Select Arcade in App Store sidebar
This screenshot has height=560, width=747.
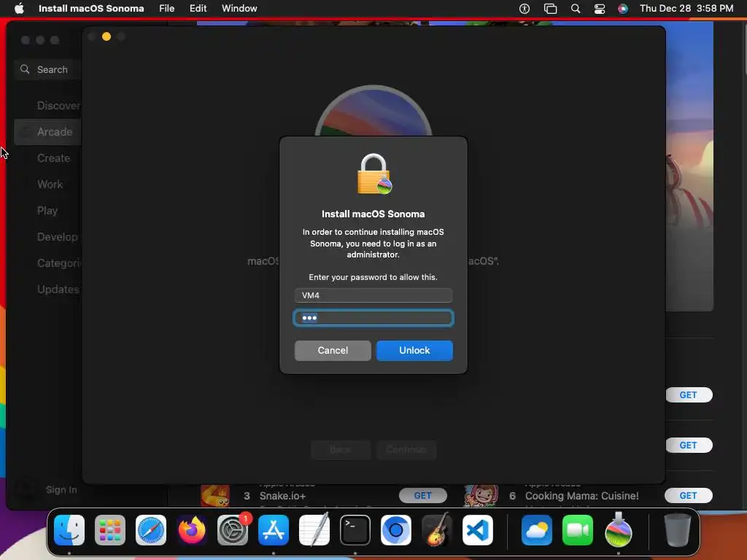[48, 132]
